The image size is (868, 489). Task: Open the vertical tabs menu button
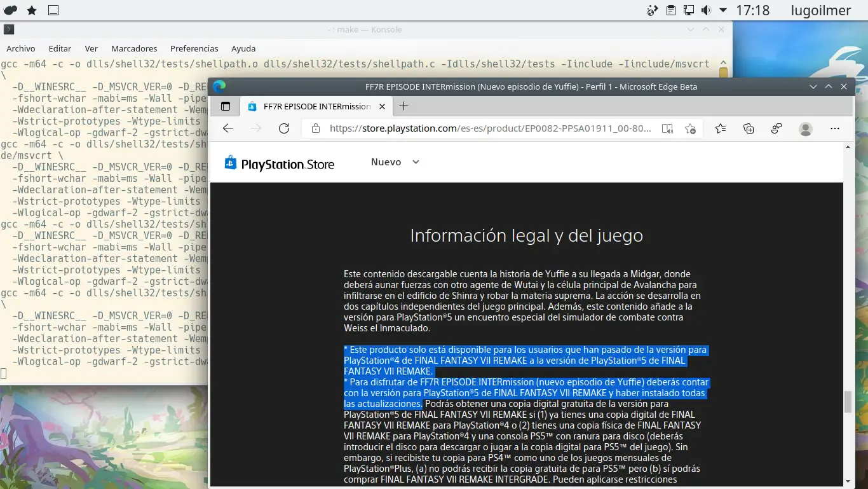click(x=225, y=106)
